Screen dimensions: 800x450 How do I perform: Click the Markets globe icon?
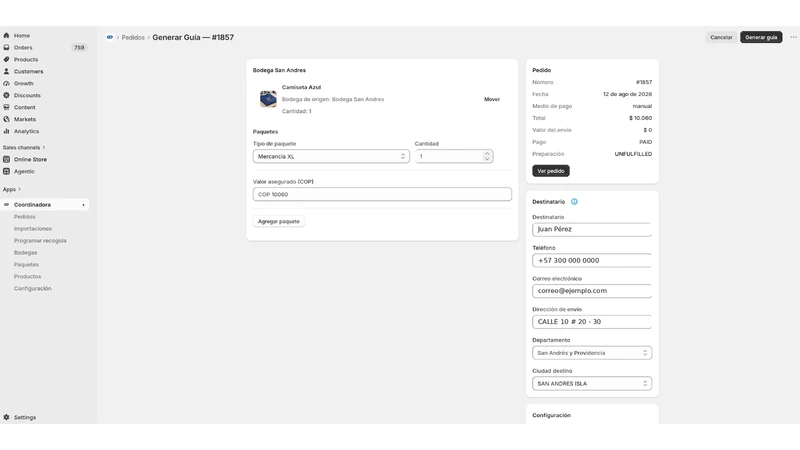click(6, 119)
